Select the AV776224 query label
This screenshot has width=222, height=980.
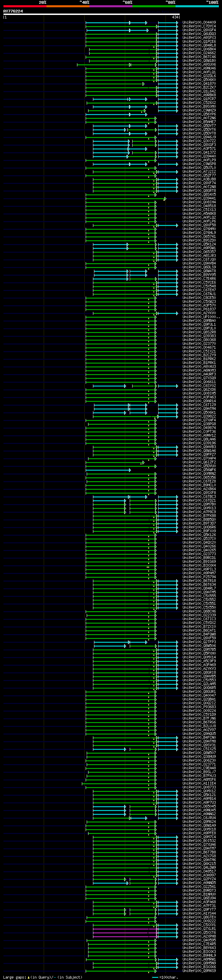(13, 11)
